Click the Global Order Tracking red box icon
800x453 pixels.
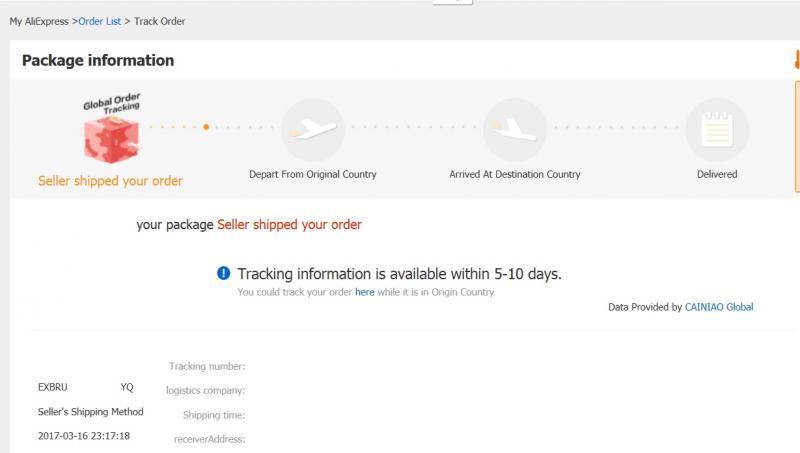click(111, 135)
